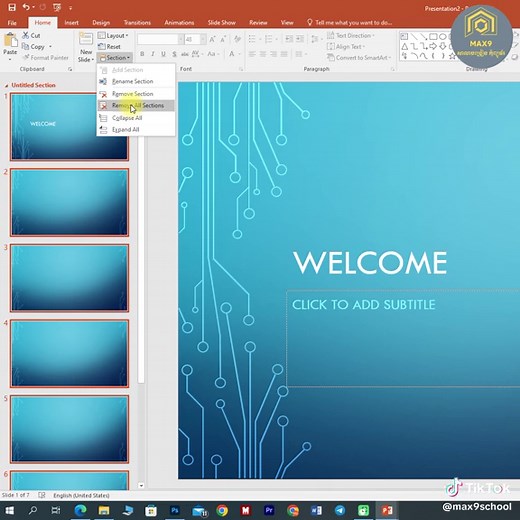Click the Reset slide button
This screenshot has width=520, height=520.
coord(110,46)
